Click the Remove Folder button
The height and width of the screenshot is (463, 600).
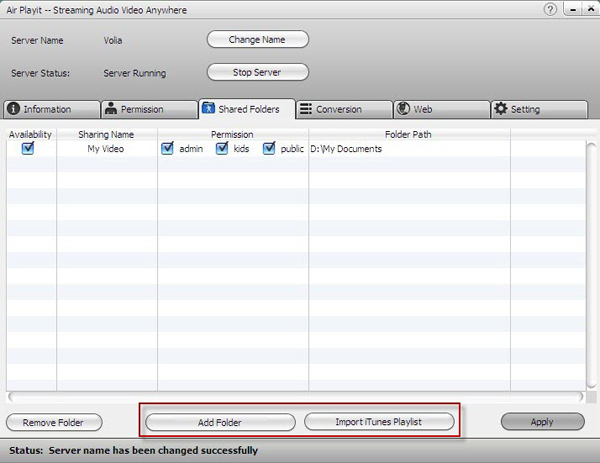(x=54, y=422)
